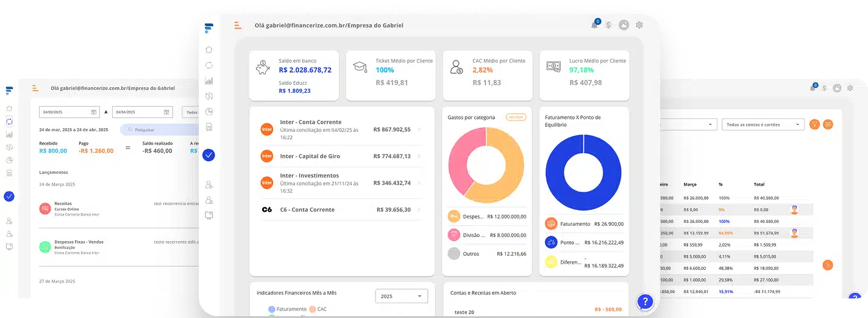The width and height of the screenshot is (868, 318).
Task: Click the user avatar in center dashboard header
Action: point(624,25)
